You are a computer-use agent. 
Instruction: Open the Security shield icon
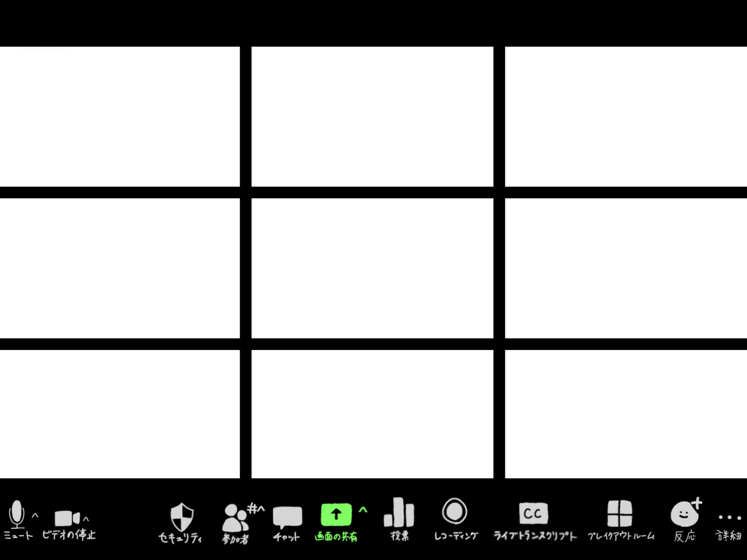tap(182, 517)
